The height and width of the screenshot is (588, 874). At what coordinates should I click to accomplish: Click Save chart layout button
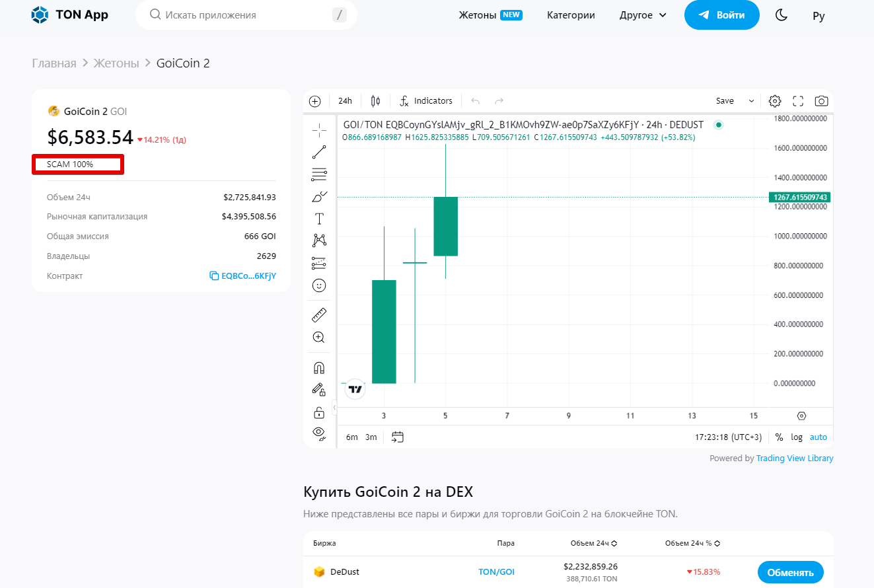(x=725, y=101)
